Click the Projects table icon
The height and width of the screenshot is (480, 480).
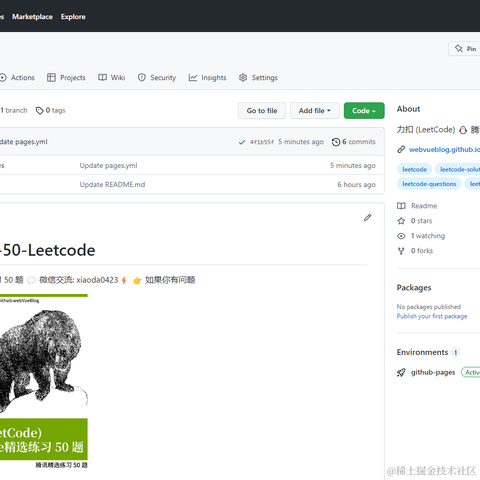tap(51, 78)
